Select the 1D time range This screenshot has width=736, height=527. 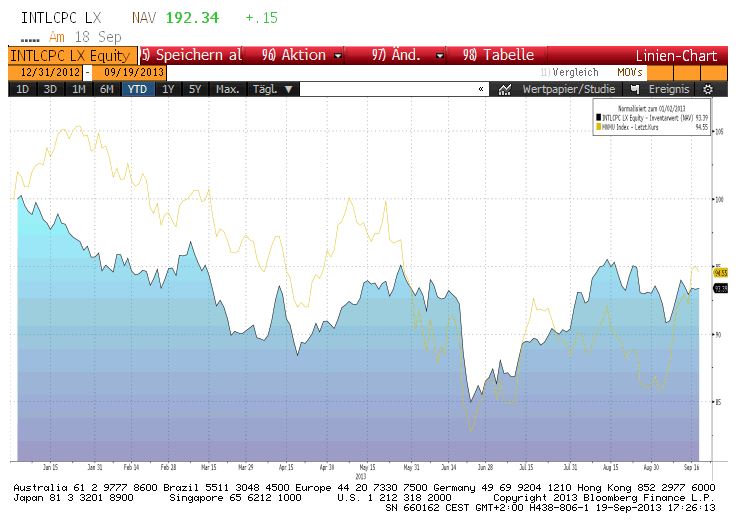coord(22,89)
